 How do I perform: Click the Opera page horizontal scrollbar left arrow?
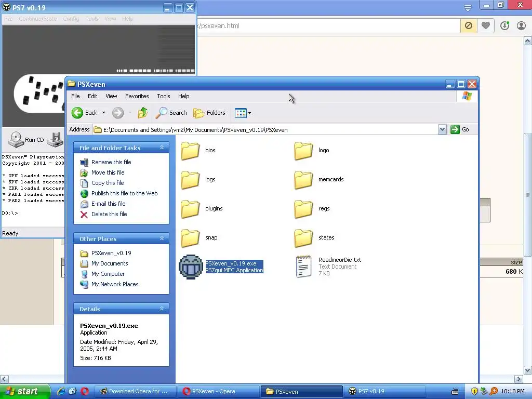tap(4, 379)
